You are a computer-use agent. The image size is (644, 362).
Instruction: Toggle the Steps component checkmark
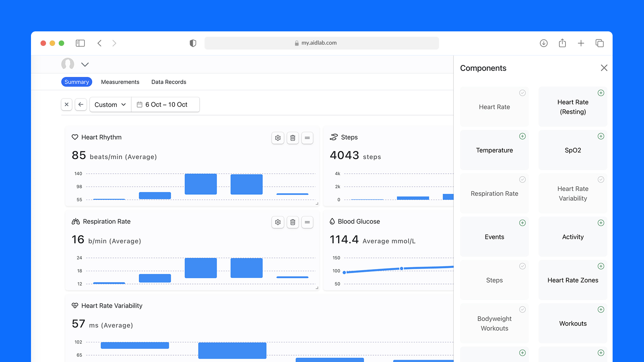point(522,266)
